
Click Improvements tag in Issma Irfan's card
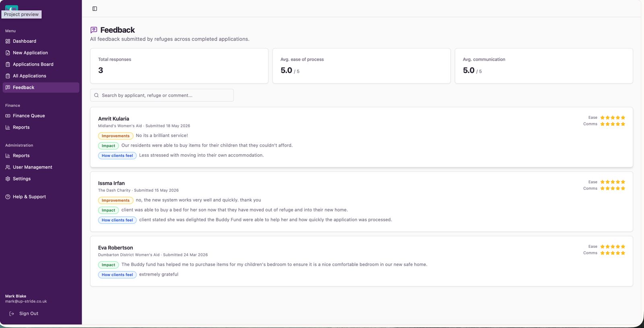click(116, 200)
